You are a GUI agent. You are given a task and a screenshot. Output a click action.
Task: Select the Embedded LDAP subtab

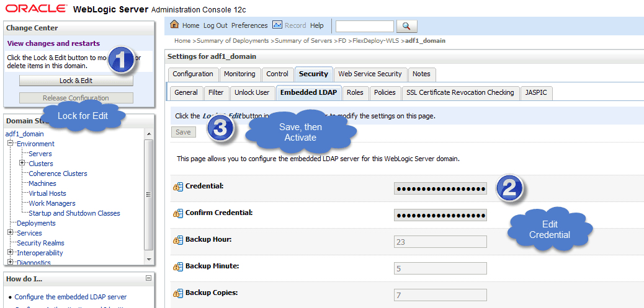[308, 93]
